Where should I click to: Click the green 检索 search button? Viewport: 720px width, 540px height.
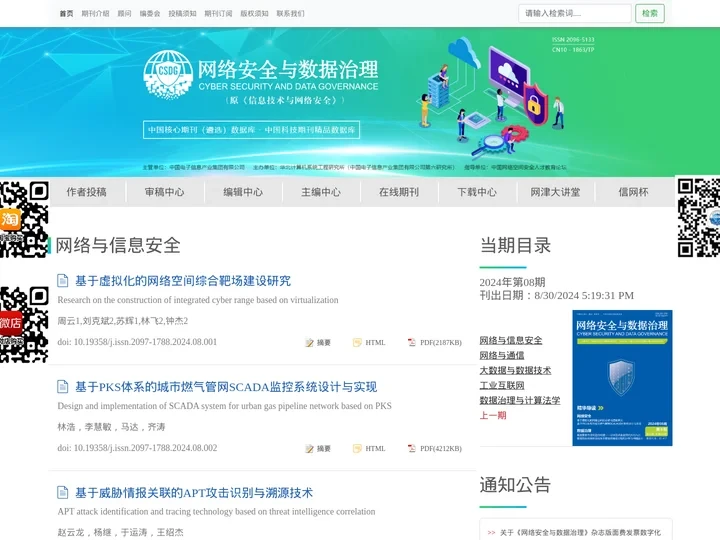(650, 13)
